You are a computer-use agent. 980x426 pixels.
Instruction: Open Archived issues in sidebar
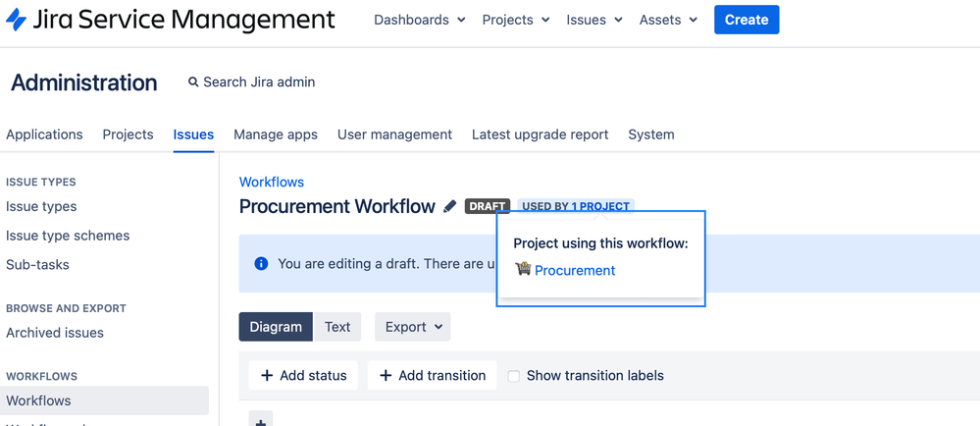tap(55, 333)
